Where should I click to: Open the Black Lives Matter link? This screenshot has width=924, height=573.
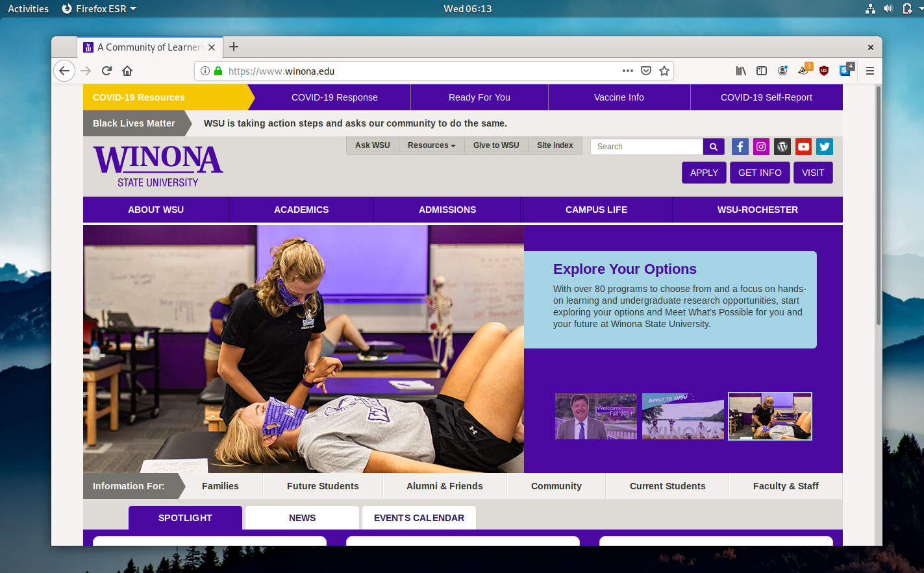pyautogui.click(x=134, y=123)
